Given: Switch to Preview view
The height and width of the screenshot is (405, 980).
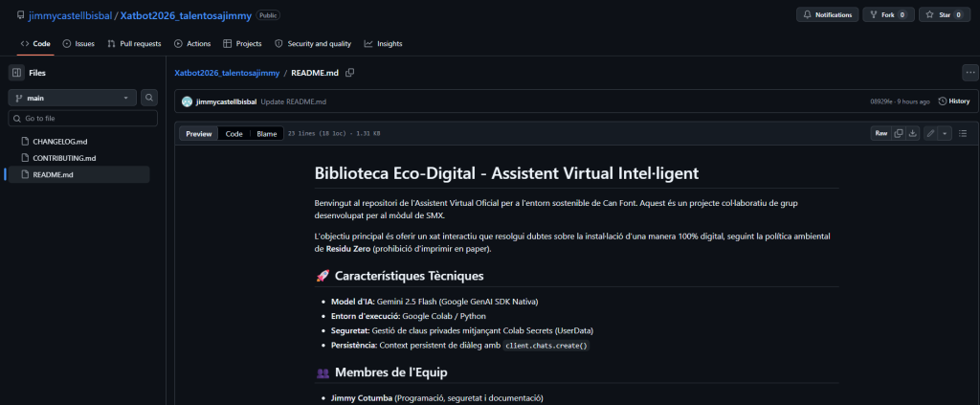Looking at the screenshot, I should click(199, 134).
